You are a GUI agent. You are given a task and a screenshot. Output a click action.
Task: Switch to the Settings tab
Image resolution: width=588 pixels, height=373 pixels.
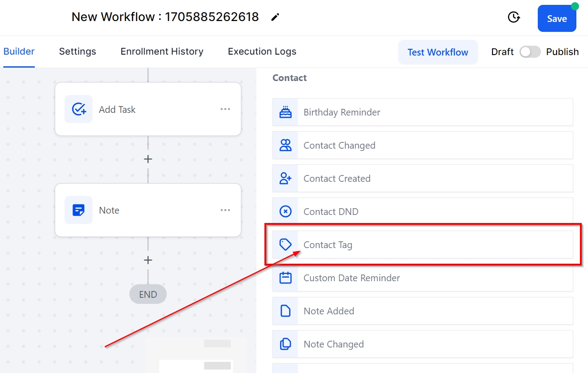[x=78, y=51]
